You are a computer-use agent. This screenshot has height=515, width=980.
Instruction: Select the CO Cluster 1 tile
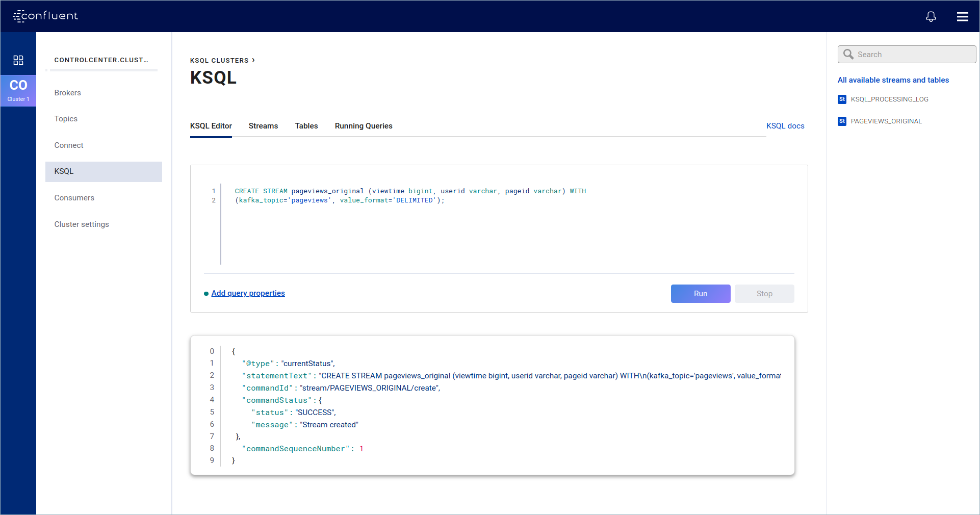18,90
